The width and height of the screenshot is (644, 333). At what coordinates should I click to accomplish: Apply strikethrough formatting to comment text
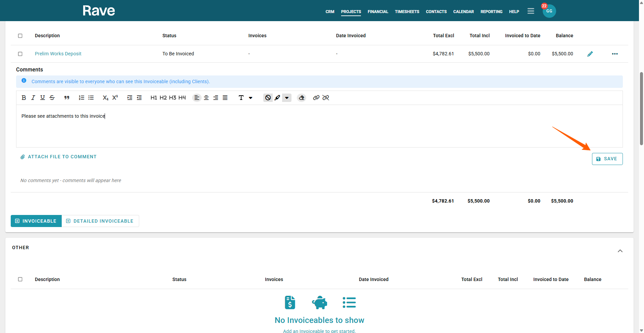click(52, 98)
